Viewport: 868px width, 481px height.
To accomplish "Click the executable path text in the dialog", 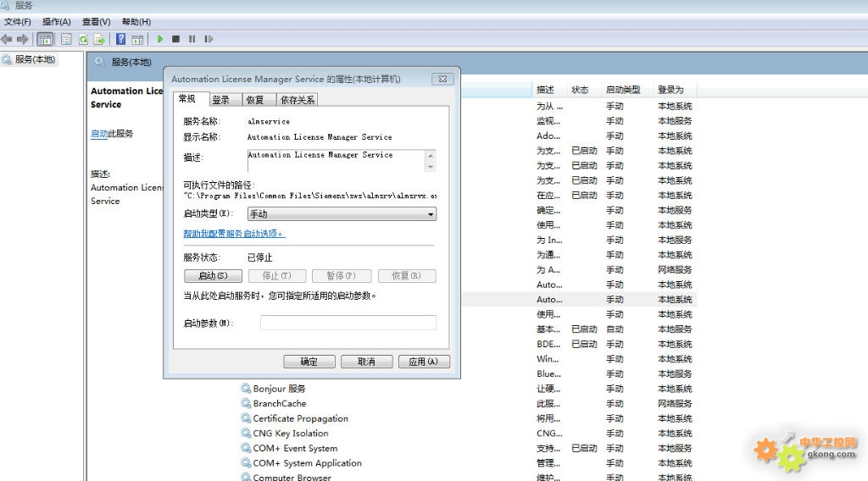I will pos(310,196).
